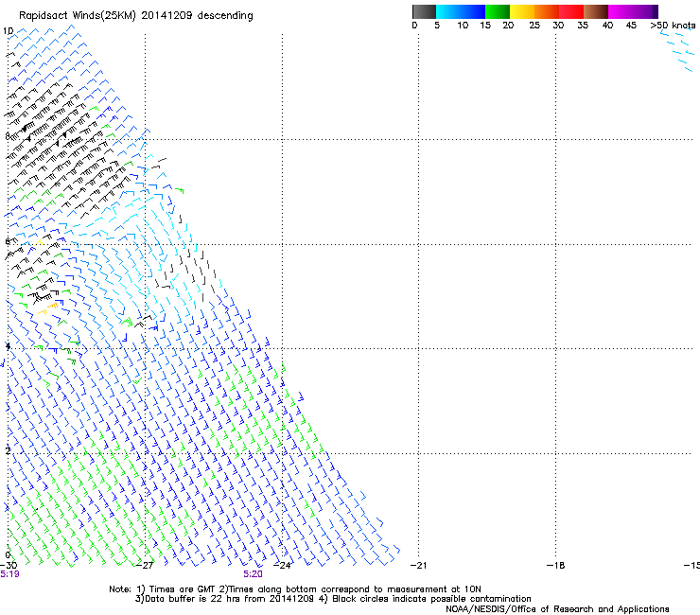
Task: Click the longitude axis label '-21'
Action: coord(418,565)
